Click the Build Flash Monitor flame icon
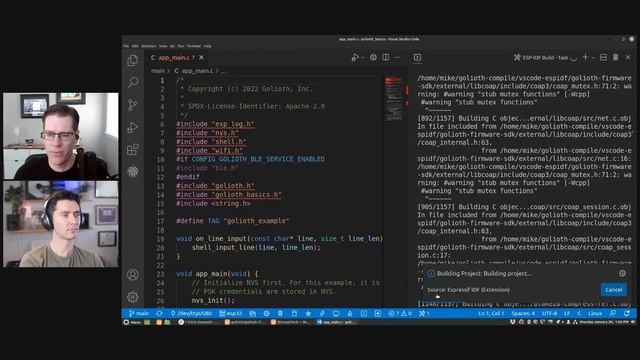Viewport: 640px width, 360px height. click(x=350, y=313)
